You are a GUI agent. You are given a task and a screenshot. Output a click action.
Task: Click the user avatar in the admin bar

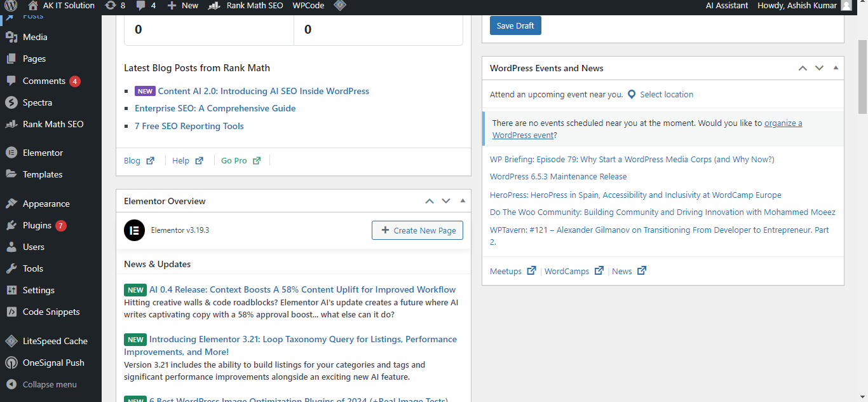coord(846,5)
